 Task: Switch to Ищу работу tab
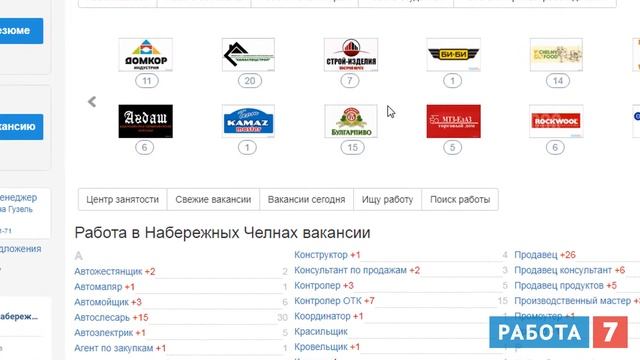point(387,200)
